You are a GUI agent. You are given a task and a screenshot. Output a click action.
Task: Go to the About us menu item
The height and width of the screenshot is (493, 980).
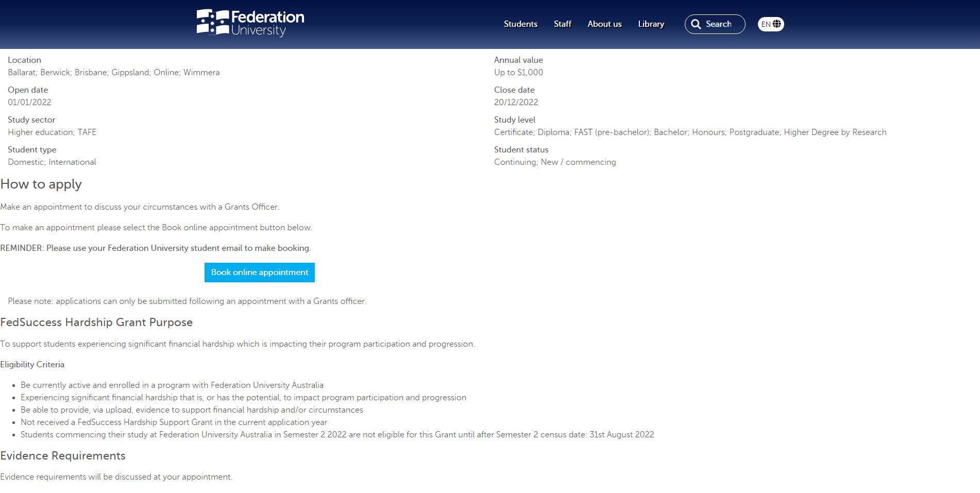point(604,24)
